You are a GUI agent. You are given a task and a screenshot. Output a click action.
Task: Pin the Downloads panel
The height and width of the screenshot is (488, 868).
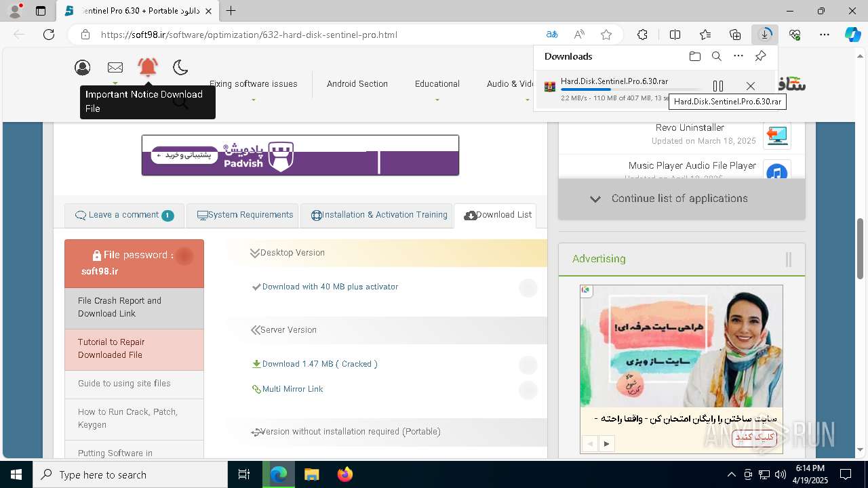click(761, 56)
